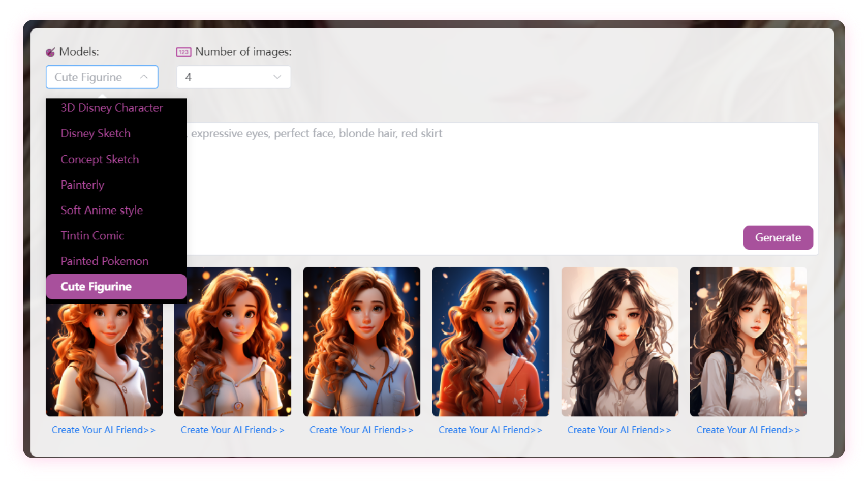868x484 pixels.
Task: Select the Painterly style from the list
Action: [82, 185]
